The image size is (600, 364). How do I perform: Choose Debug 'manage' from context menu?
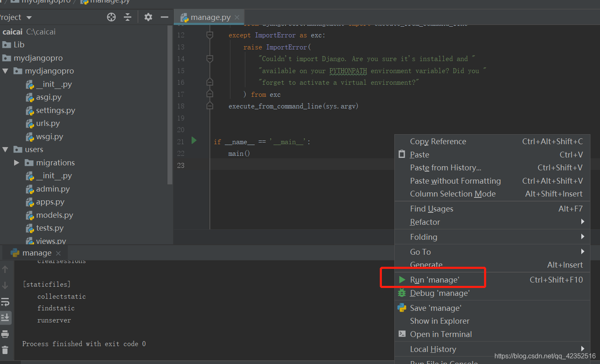tap(492, 293)
